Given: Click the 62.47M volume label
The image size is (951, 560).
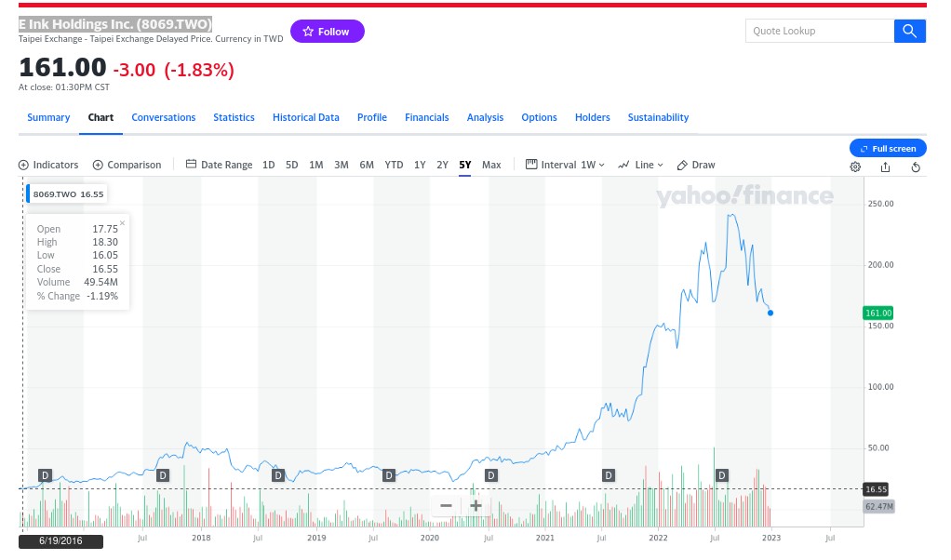Looking at the screenshot, I should pyautogui.click(x=878, y=506).
